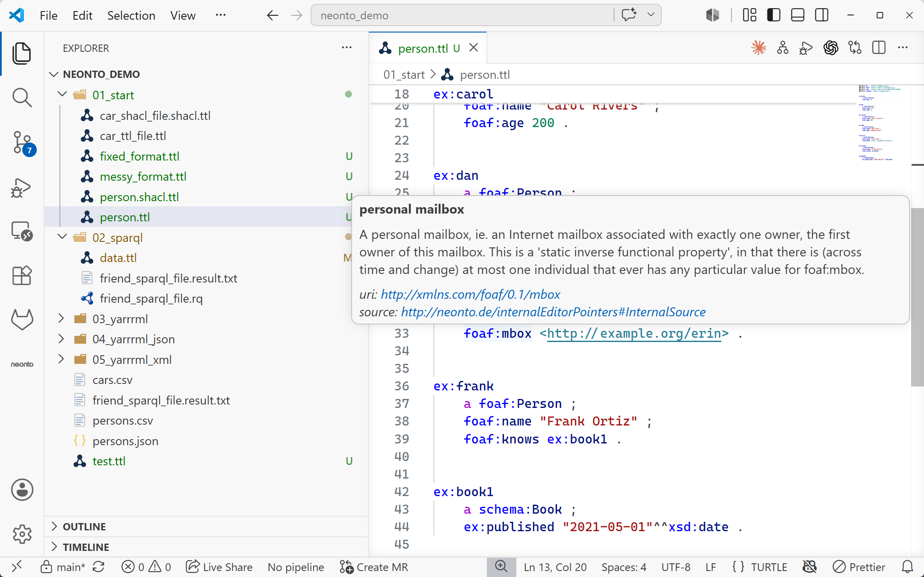Open the Copilot chat icon

tap(630, 15)
